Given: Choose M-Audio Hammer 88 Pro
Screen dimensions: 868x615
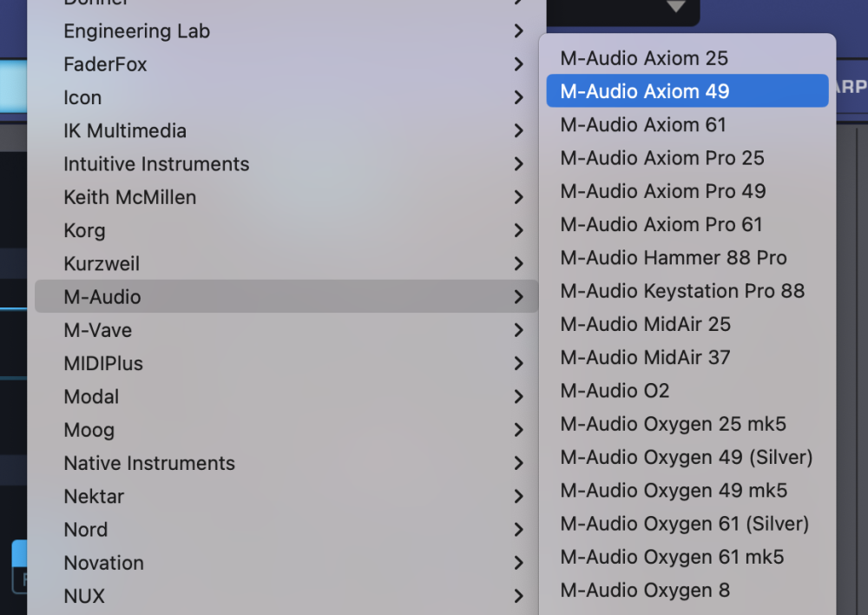Looking at the screenshot, I should (x=673, y=258).
